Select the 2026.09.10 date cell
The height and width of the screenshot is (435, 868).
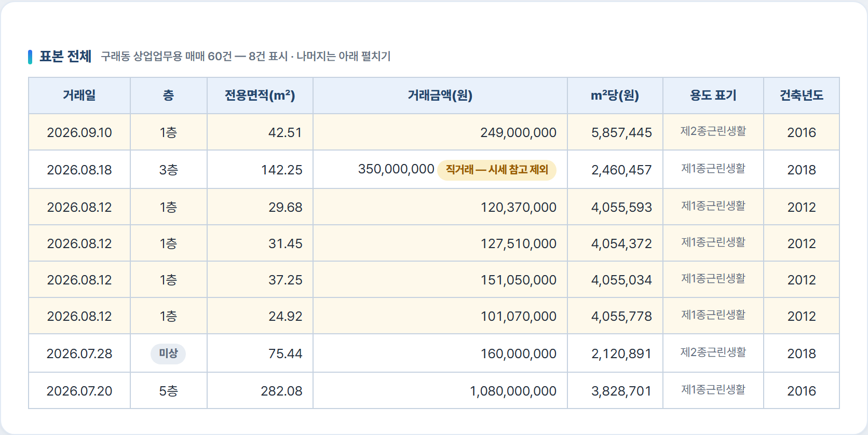[x=79, y=132]
